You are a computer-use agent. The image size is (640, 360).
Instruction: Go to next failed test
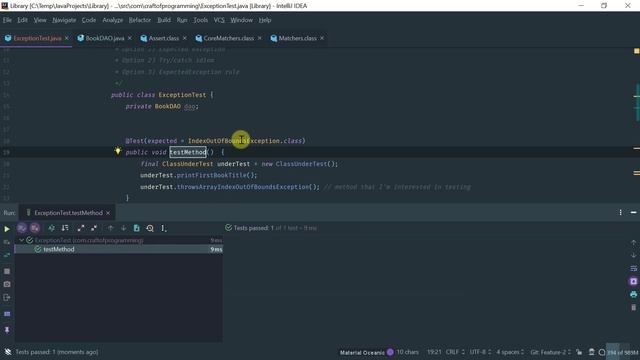click(x=123, y=228)
